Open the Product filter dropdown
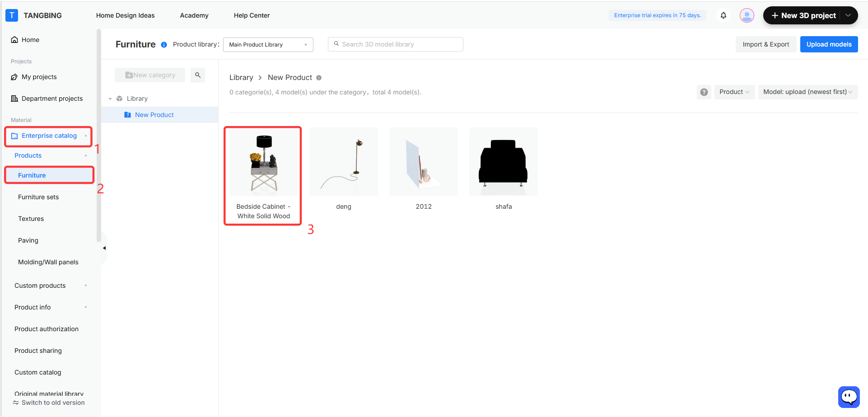The height and width of the screenshot is (417, 868). pyautogui.click(x=734, y=92)
